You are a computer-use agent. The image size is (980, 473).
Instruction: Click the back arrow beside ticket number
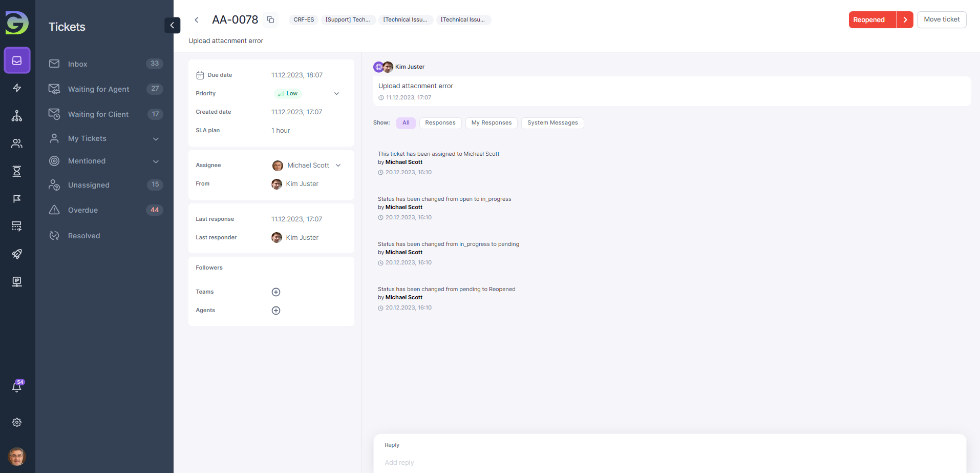pyautogui.click(x=197, y=20)
